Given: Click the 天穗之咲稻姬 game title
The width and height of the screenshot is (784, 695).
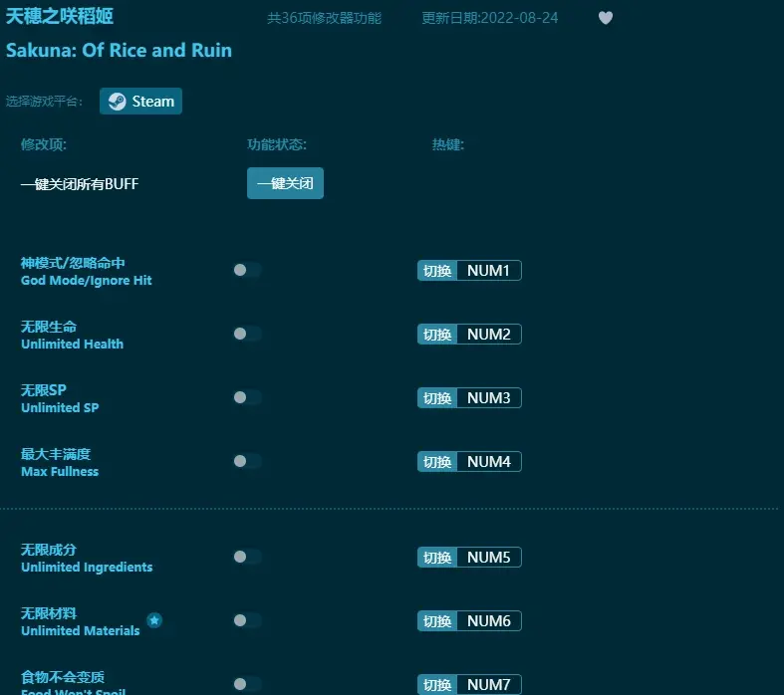Looking at the screenshot, I should 60,16.
